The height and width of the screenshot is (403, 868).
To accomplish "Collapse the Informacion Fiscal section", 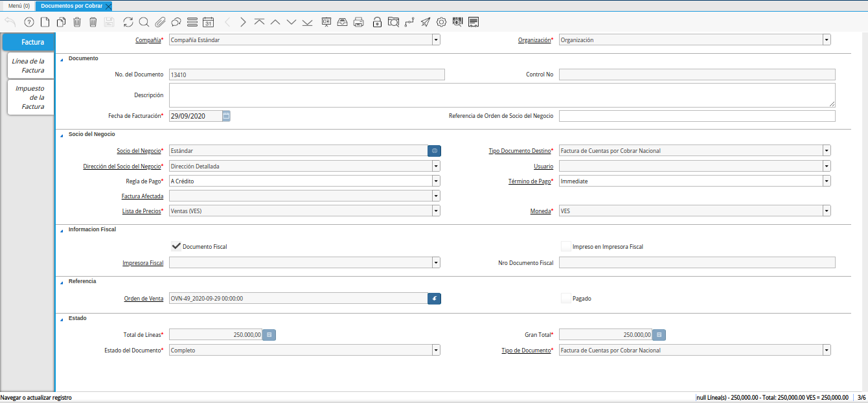I will click(62, 229).
